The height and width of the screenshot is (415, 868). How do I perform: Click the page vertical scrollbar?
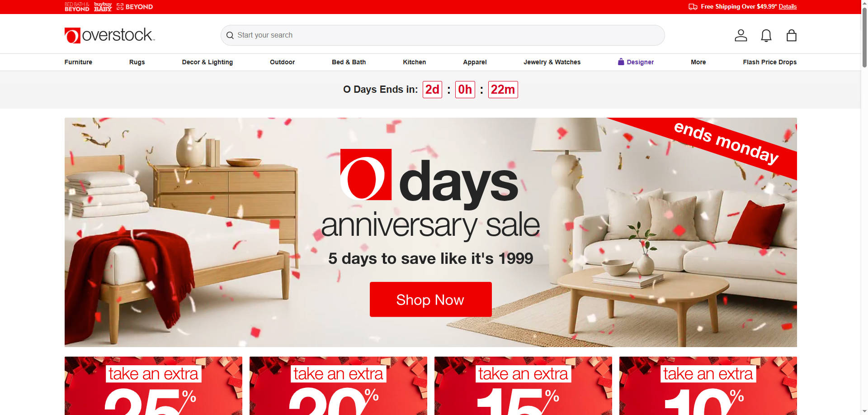tap(864, 207)
